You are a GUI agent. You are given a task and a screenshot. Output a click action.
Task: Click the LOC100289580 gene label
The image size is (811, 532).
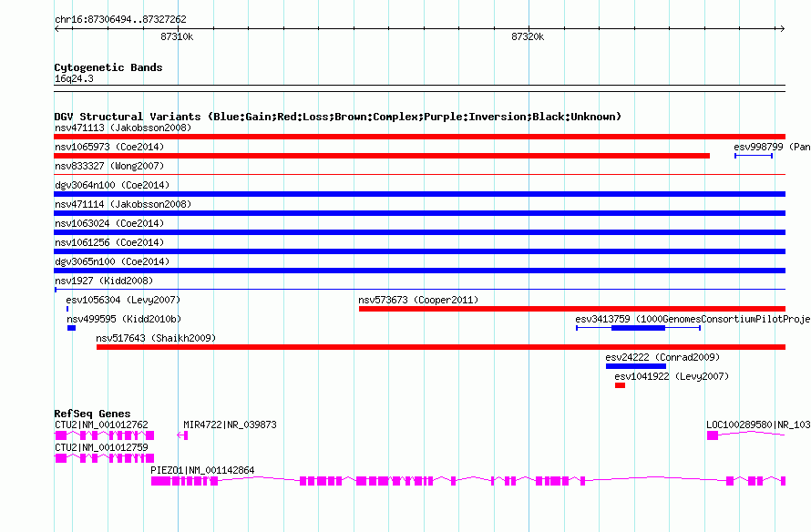click(x=758, y=425)
